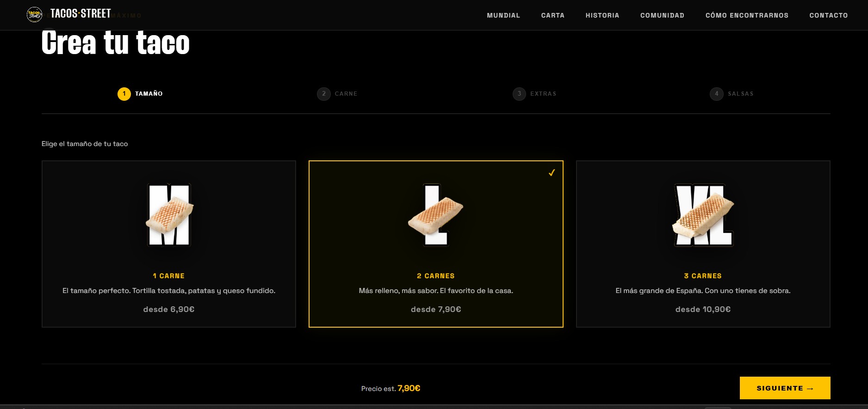The image size is (868, 409).
Task: Select step 1 TAMAÑO number circle
Action: 124,94
